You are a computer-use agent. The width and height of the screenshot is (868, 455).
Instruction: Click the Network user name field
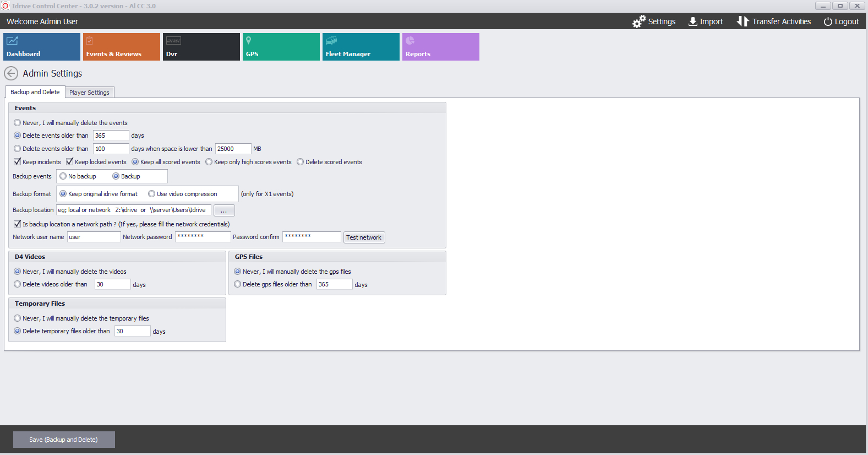click(94, 237)
